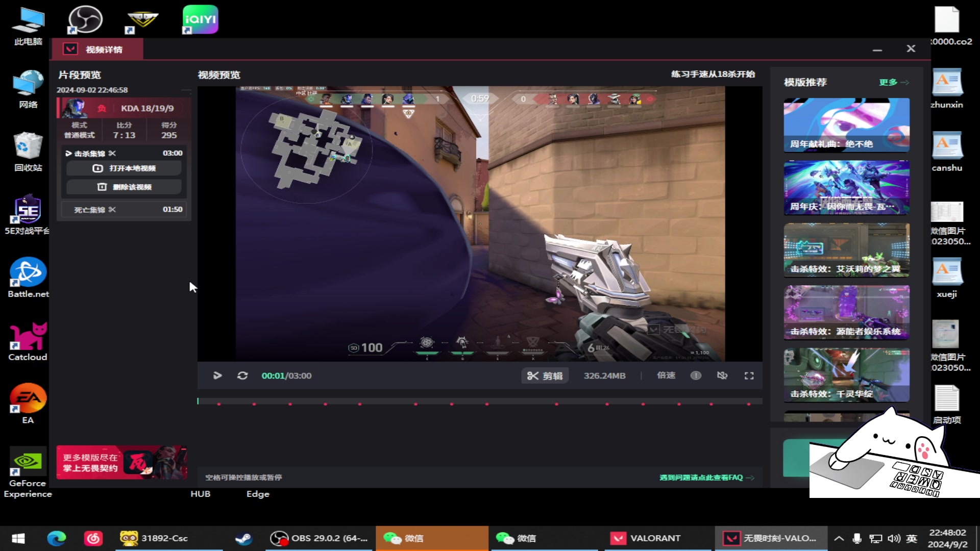Viewport: 980px width, 551px height.
Task: Click the video preview frame
Action: pos(480,223)
